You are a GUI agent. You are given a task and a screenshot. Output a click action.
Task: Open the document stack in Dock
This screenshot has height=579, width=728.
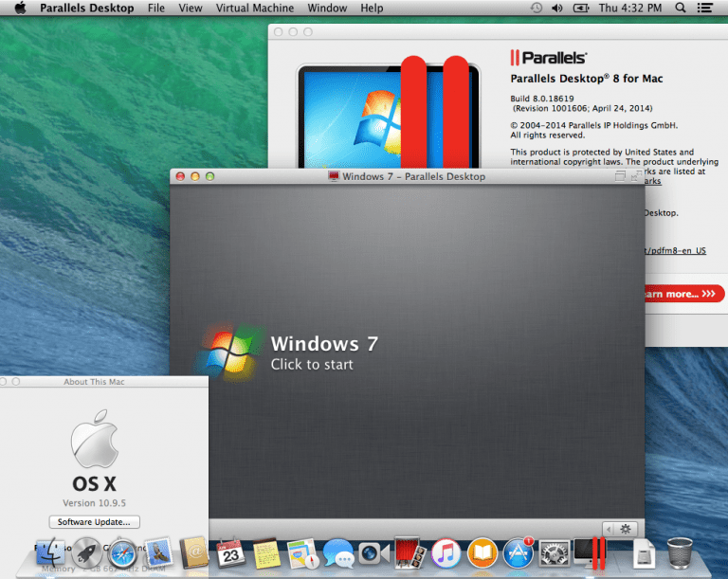point(644,554)
